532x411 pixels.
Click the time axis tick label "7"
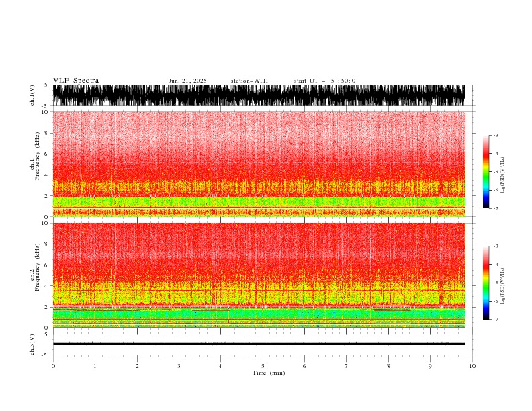click(347, 366)
